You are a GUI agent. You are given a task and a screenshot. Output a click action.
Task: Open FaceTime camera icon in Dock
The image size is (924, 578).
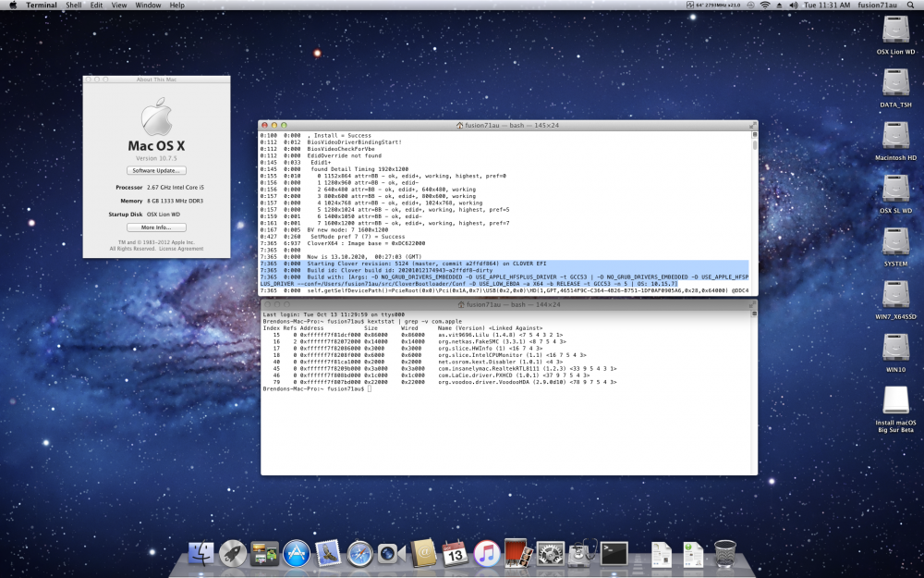pyautogui.click(x=392, y=553)
